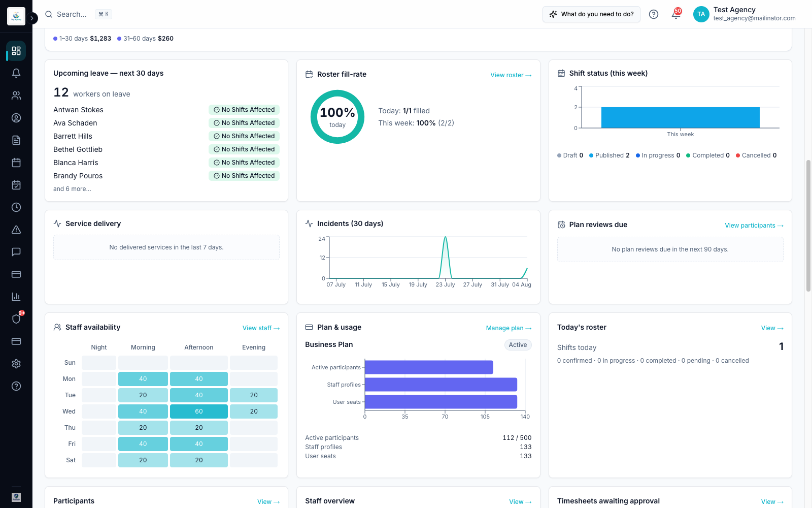Click the Completed legend item
812x508 pixels.
[x=708, y=155]
